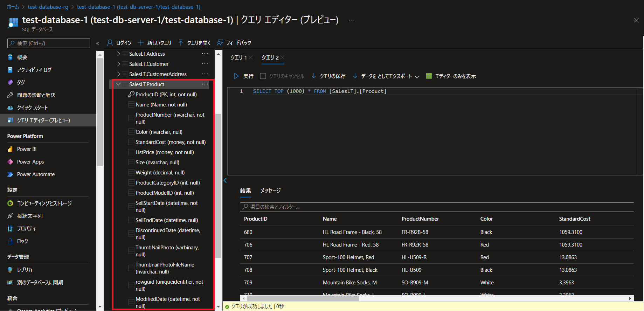Select the Query 2 (クエリ 2) tab
The image size is (644, 311).
[270, 57]
